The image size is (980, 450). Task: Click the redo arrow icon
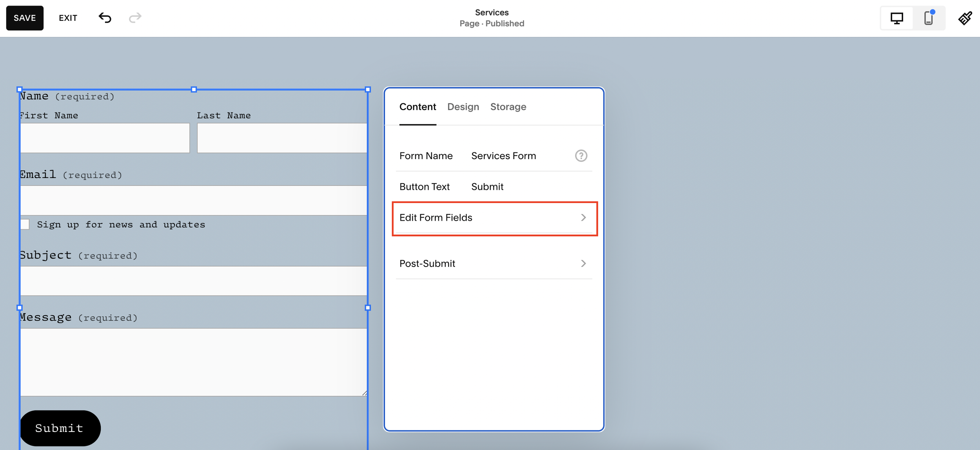point(135,18)
